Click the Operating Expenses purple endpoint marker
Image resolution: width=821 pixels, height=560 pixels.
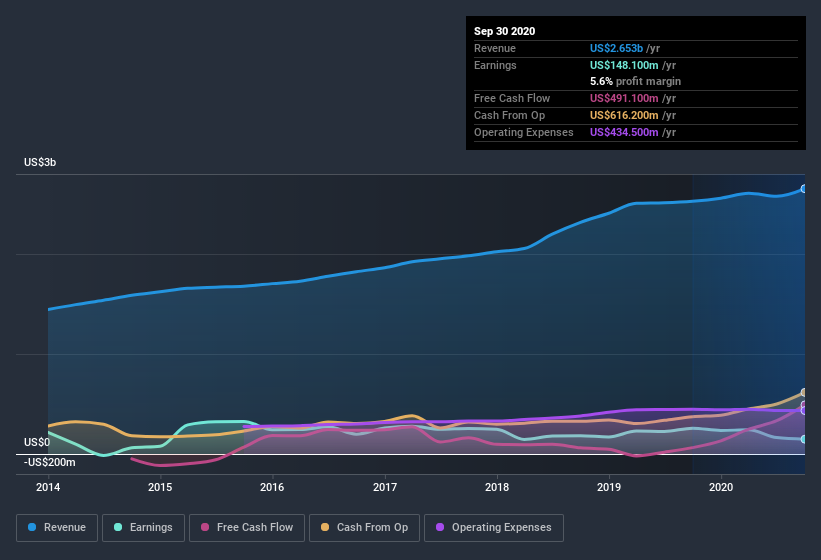tap(804, 411)
